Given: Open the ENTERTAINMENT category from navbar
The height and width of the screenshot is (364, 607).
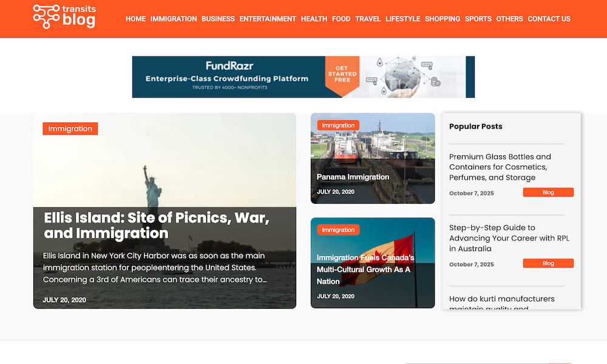Looking at the screenshot, I should coord(268,19).
